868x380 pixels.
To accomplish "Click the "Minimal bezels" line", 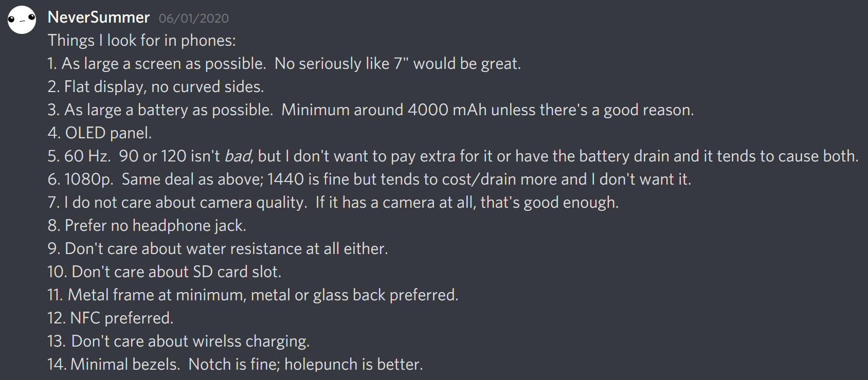I will (x=235, y=365).
